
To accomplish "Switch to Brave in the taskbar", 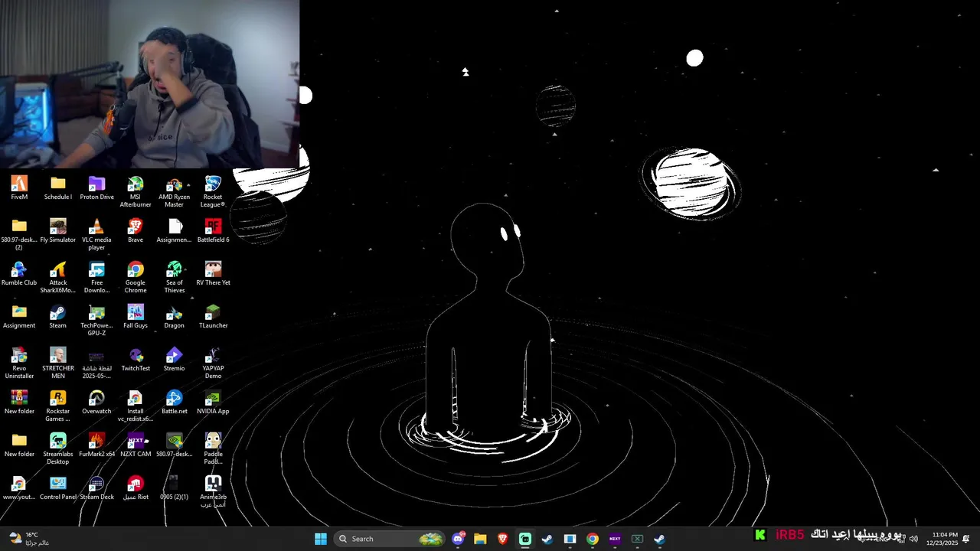I will pos(503,539).
